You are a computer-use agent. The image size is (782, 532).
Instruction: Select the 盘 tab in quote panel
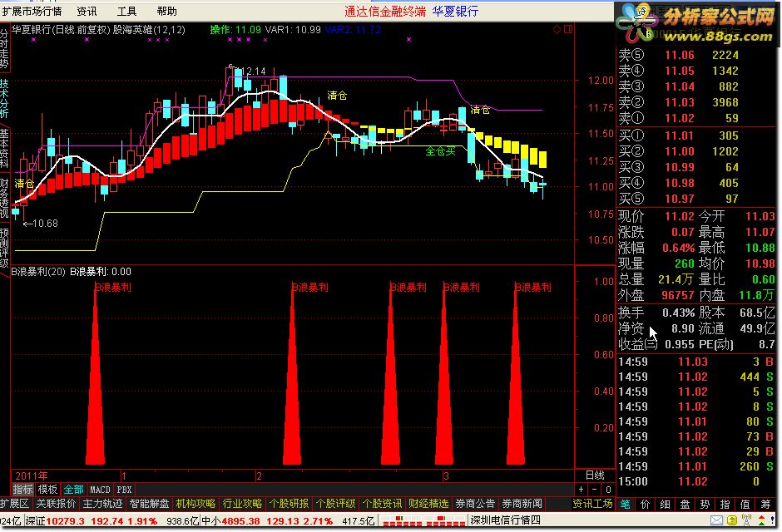(685, 505)
